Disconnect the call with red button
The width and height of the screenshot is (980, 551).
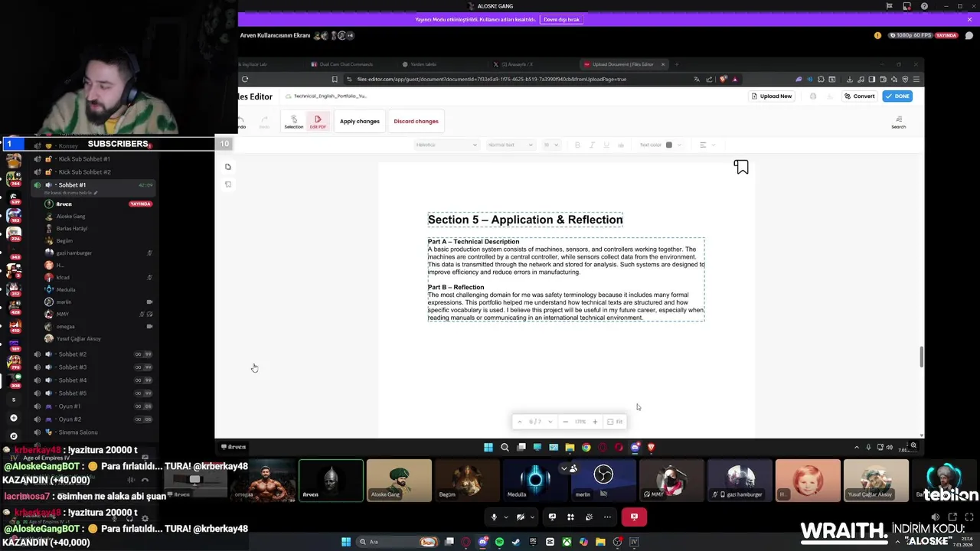tap(634, 517)
